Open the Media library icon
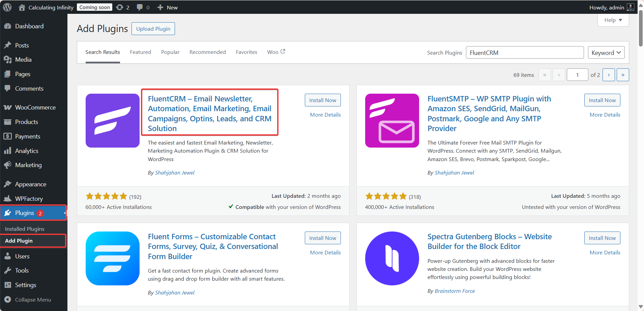Viewport: 644px width, 311px height. (8, 59)
